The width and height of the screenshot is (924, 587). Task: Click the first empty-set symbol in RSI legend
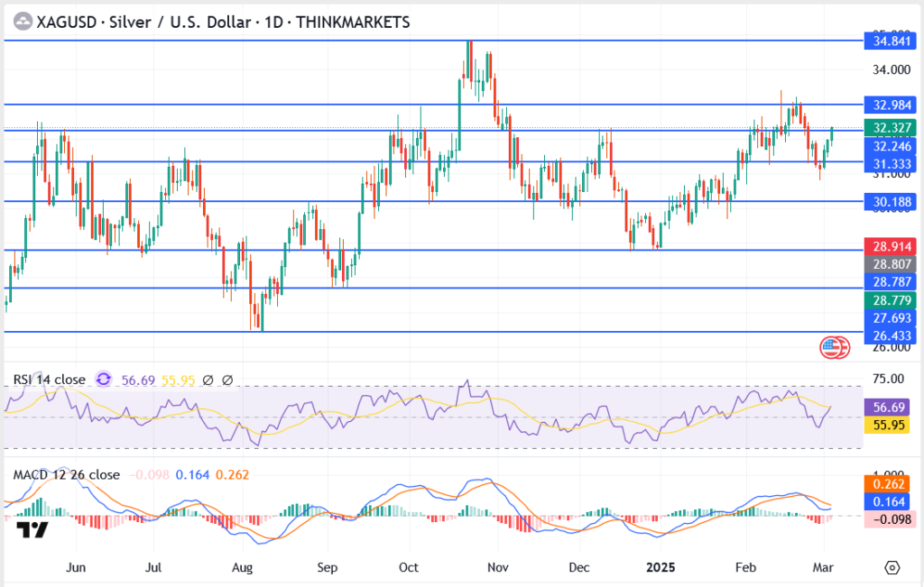pos(208,381)
